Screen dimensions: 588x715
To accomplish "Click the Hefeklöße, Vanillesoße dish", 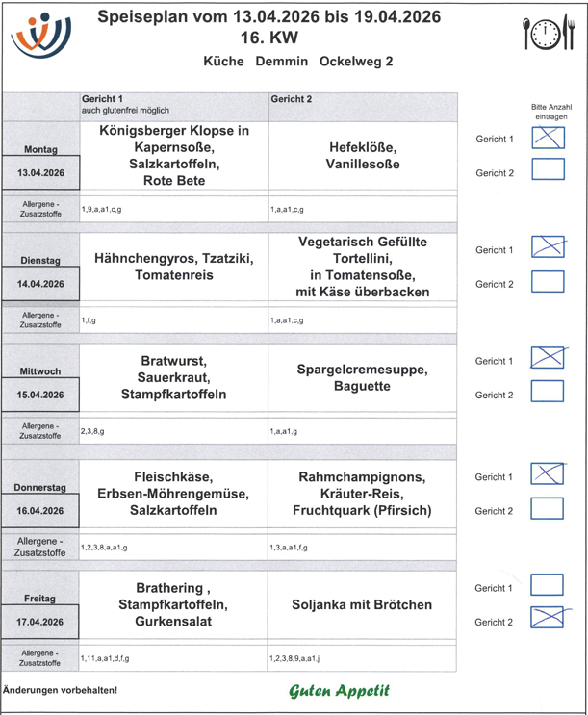I will coord(361,156).
